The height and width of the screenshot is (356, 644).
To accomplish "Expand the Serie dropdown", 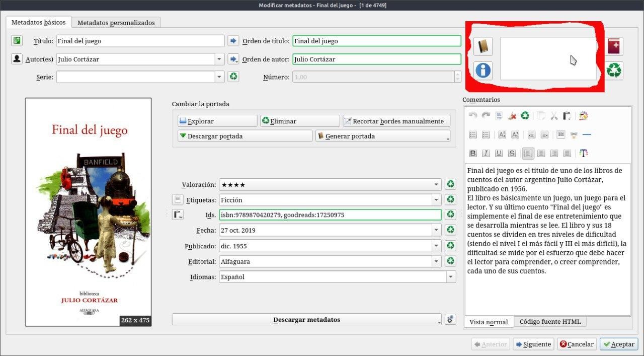I will click(x=219, y=77).
